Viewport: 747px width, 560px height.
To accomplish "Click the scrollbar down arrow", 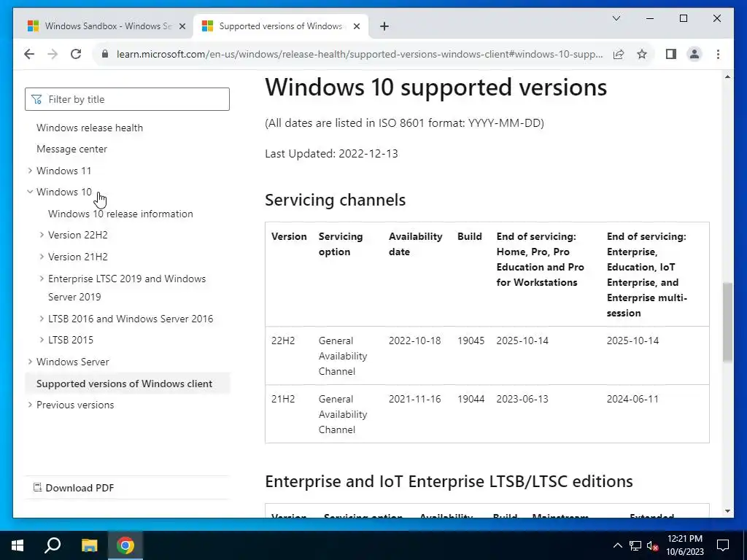I will [727, 511].
